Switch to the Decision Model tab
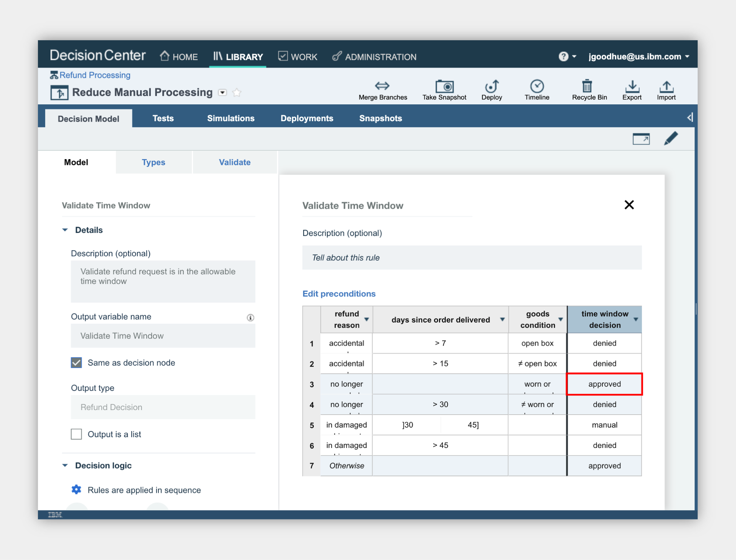 coord(89,119)
